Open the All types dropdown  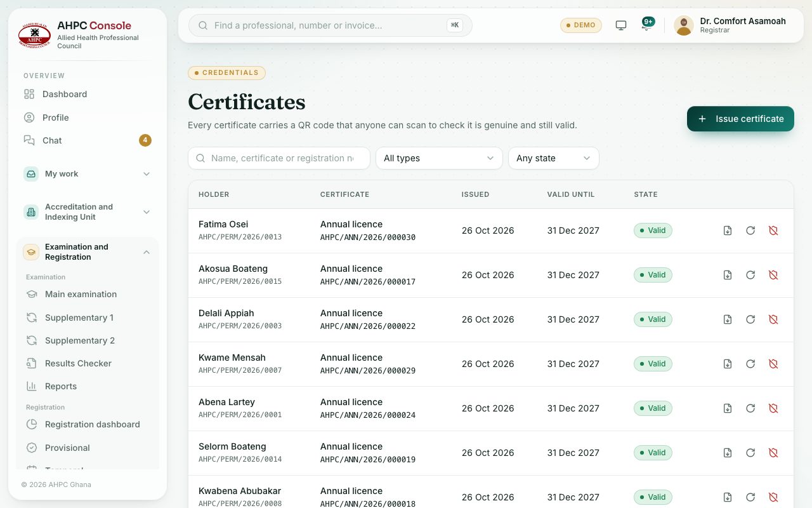point(439,158)
